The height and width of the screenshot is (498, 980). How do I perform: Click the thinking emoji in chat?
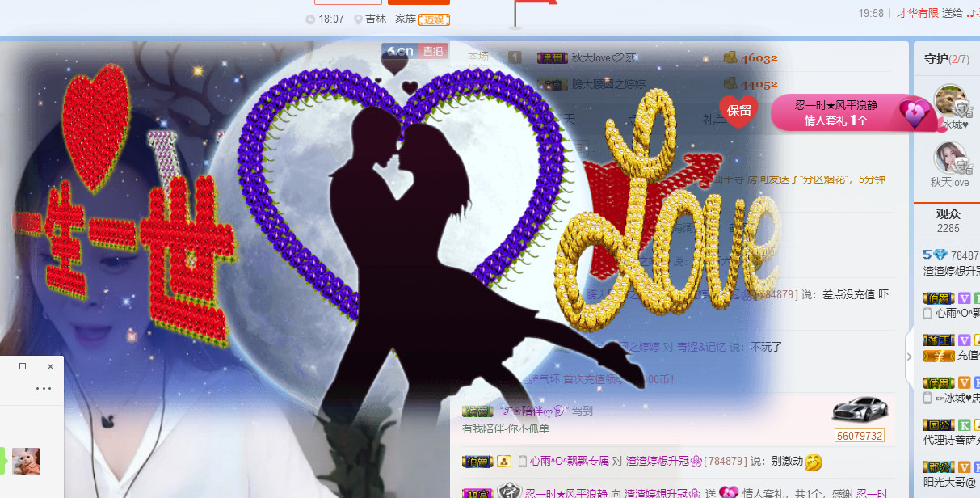coord(814,462)
